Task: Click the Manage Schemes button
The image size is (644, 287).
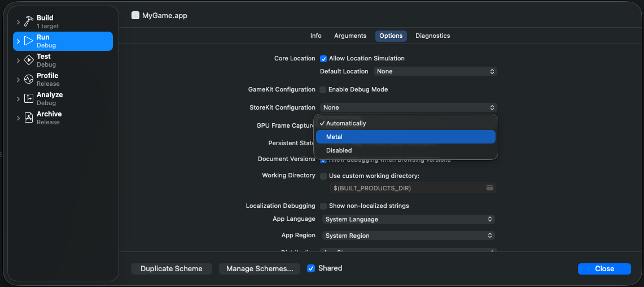Action: pyautogui.click(x=259, y=269)
